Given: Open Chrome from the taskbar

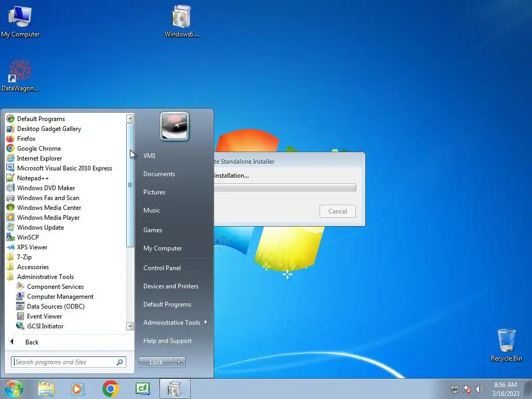Looking at the screenshot, I should coord(110,389).
